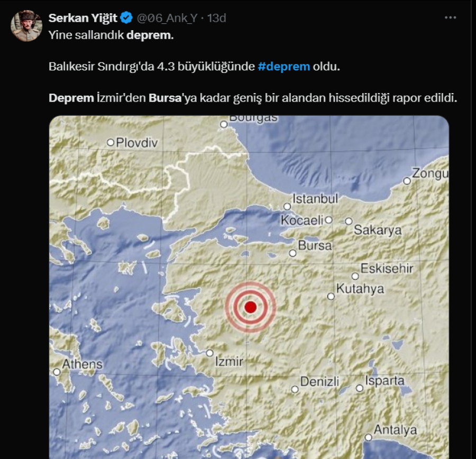
Task: Click the Izmir city marker
Action: (210, 353)
